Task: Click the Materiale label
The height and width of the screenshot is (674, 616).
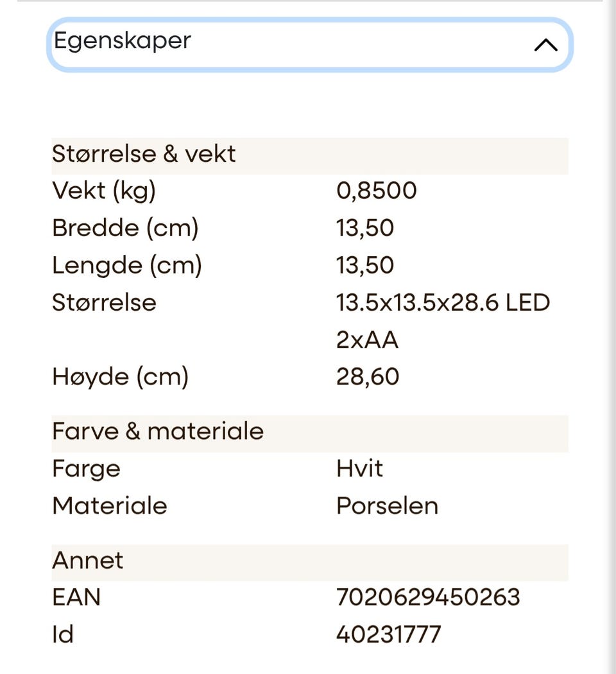Action: click(x=110, y=506)
